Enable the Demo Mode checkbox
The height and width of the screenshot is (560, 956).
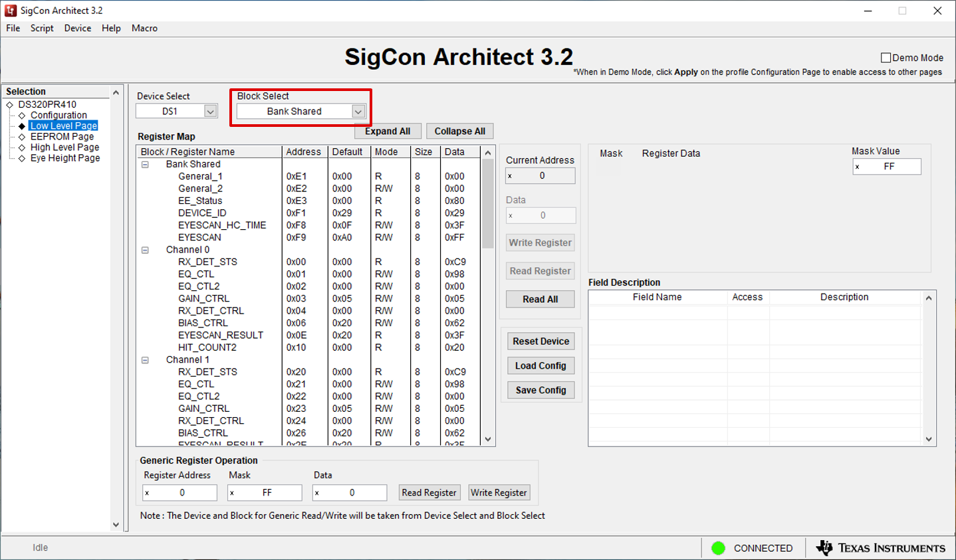[x=886, y=58]
